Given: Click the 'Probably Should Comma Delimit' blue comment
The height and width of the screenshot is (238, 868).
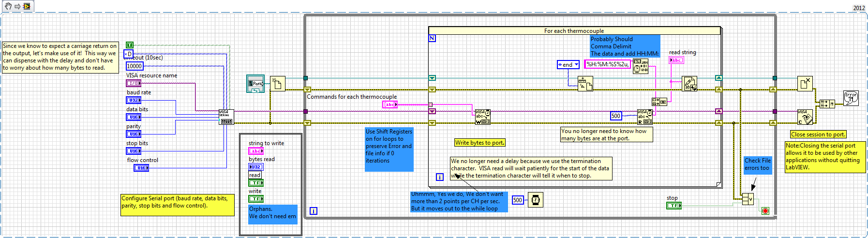Looking at the screenshot, I should [625, 46].
